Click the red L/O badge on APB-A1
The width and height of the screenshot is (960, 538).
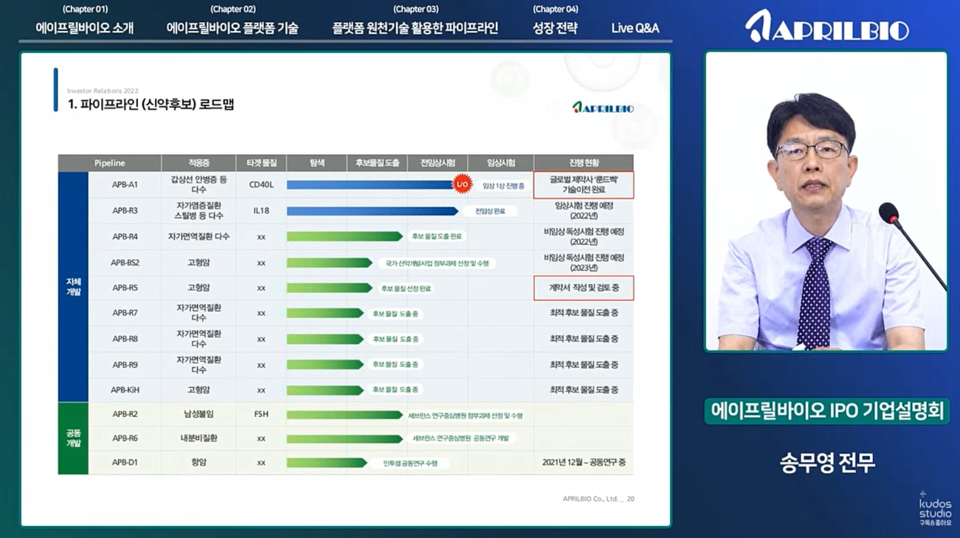[461, 185]
